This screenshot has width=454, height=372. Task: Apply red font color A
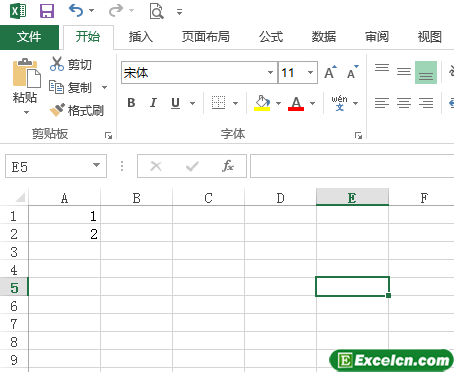click(296, 103)
